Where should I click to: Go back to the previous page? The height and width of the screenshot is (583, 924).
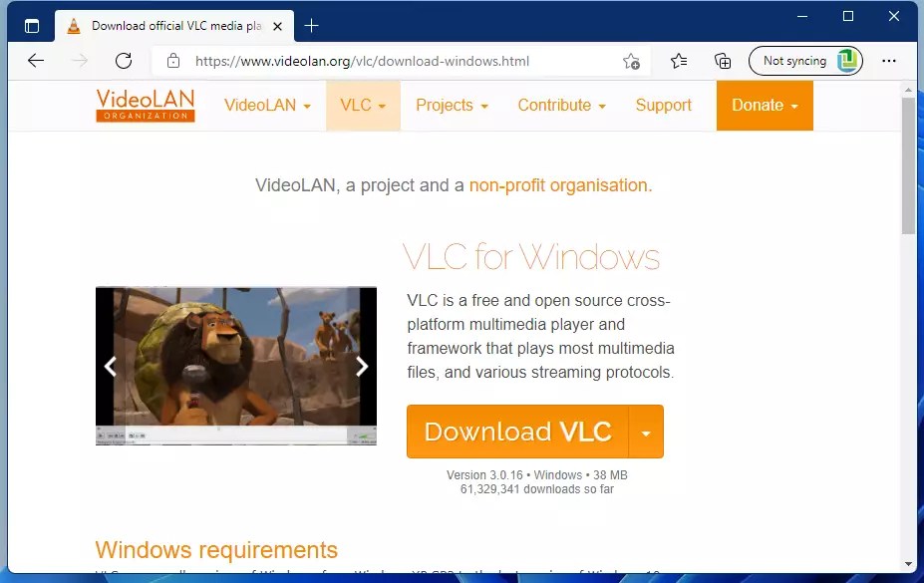(x=36, y=61)
